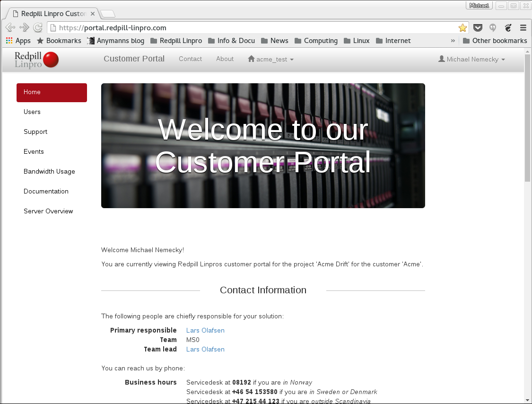Screen dimensions: 532x404
Task: Select the acme_test home icon
Action: (251, 59)
